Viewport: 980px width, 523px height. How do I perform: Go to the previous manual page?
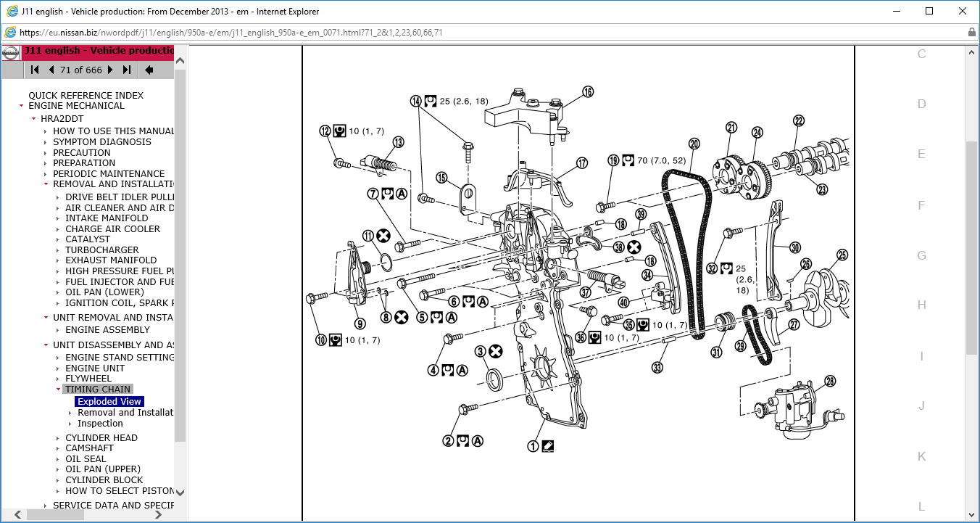[51, 70]
